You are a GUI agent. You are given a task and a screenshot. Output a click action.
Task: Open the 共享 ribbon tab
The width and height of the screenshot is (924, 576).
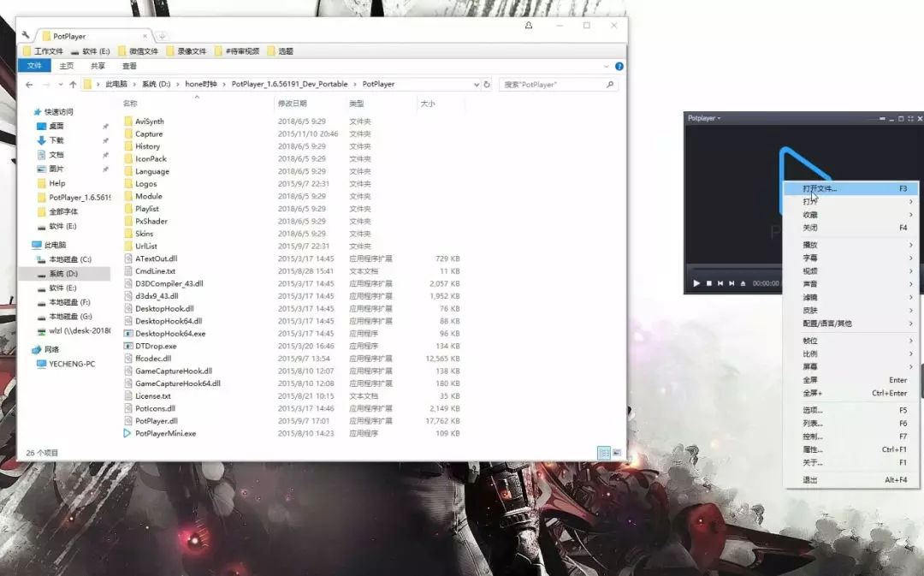pos(98,66)
